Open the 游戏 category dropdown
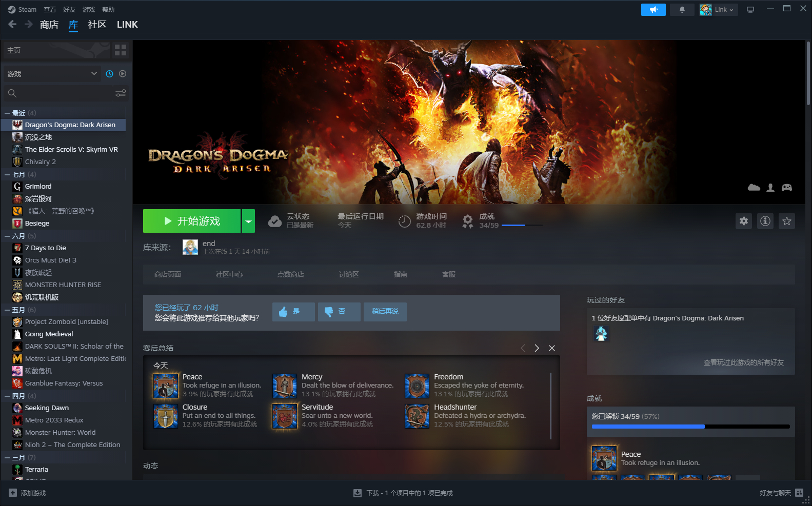 (x=52, y=74)
